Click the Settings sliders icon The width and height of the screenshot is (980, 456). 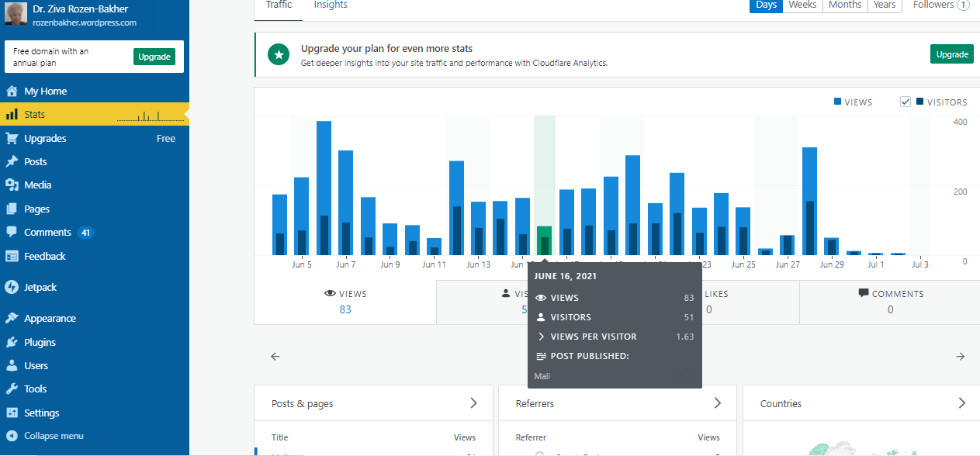click(12, 413)
